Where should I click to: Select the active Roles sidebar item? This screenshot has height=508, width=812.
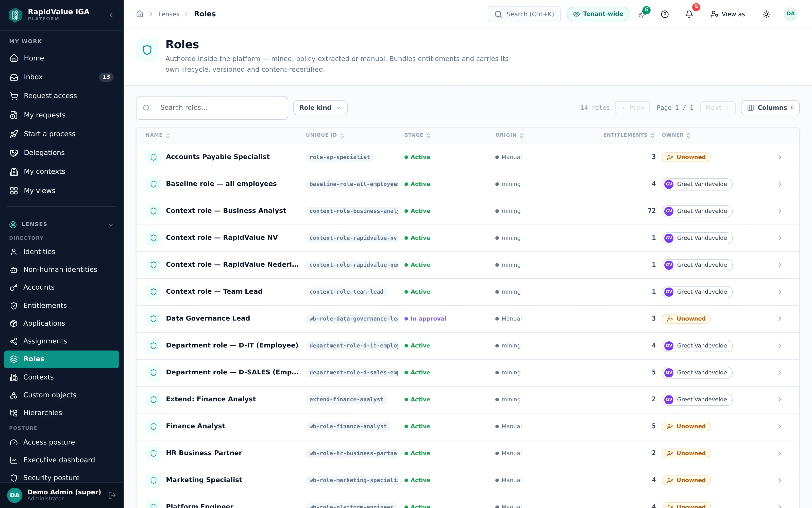pos(62,359)
